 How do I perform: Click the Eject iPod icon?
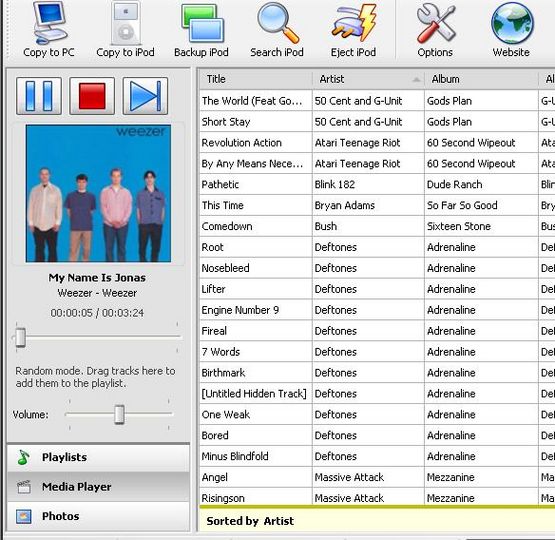[353, 23]
